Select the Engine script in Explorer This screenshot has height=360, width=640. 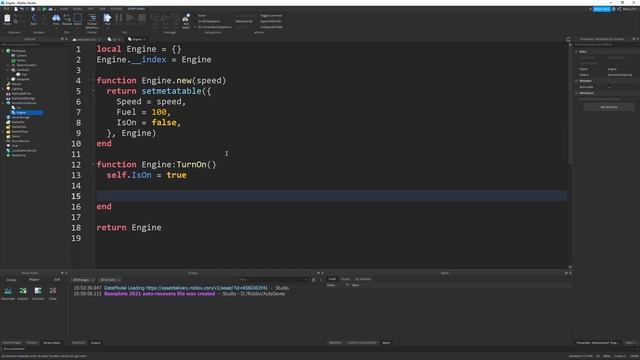click(21, 112)
